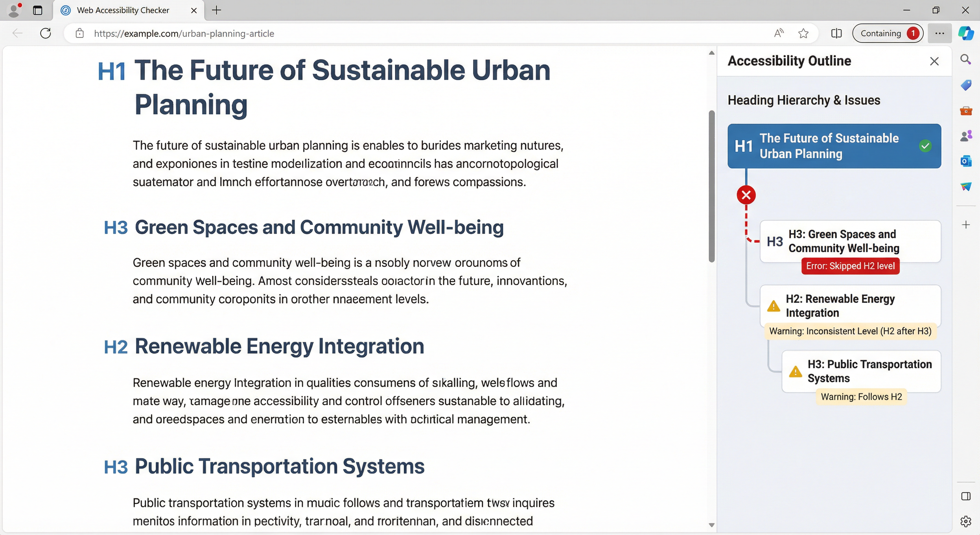Open the tab actions menu
This screenshot has height=535, width=980.
[38, 10]
